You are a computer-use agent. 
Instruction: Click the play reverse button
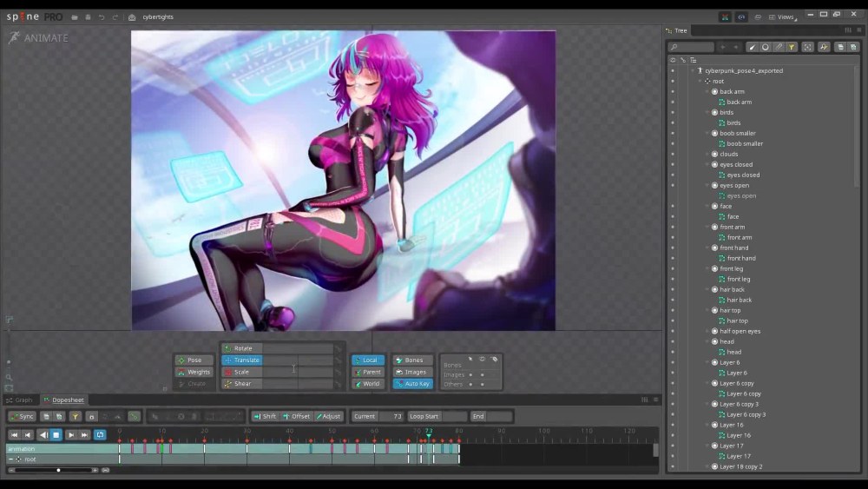[x=43, y=435]
